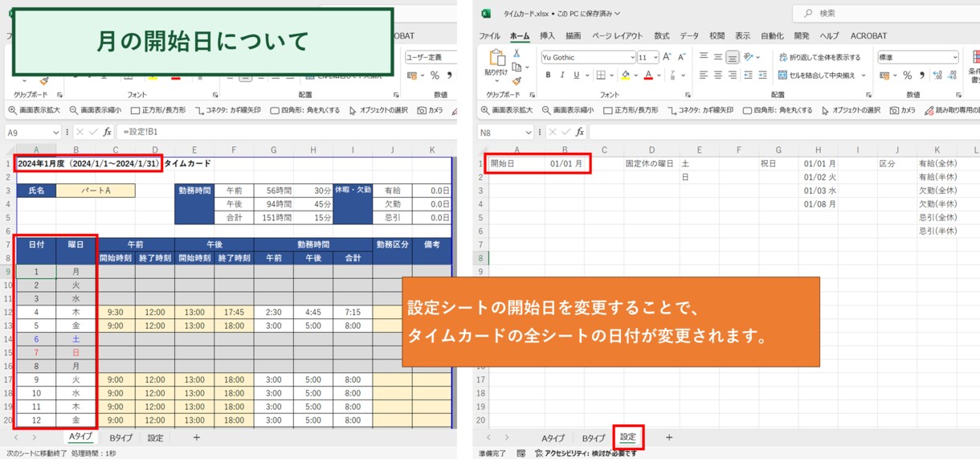The image size is (980, 459).
Task: Apply yellow fill color in right window
Action: pyautogui.click(x=625, y=75)
